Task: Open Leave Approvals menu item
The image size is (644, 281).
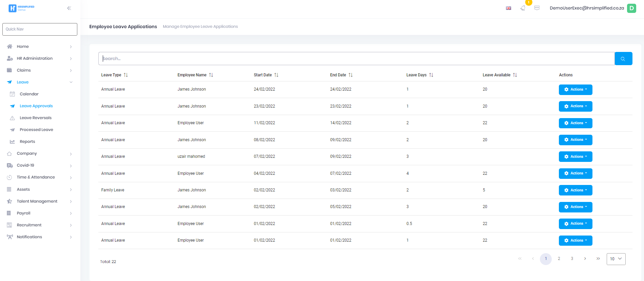Action: pos(36,106)
